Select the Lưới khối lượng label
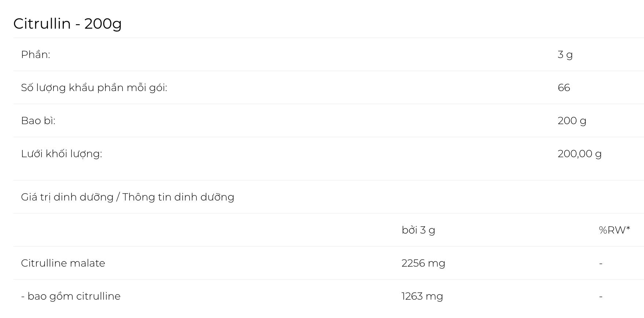 tap(62, 154)
